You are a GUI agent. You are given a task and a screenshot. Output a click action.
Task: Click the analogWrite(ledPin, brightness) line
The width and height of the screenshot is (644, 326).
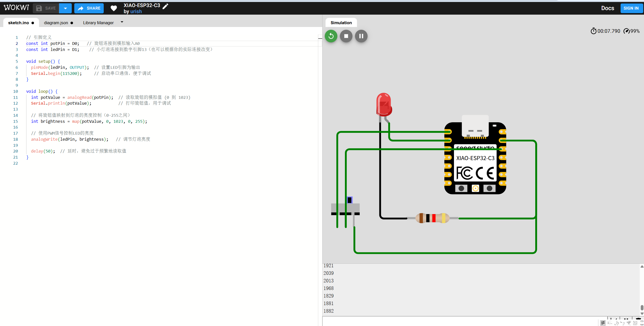pos(70,139)
